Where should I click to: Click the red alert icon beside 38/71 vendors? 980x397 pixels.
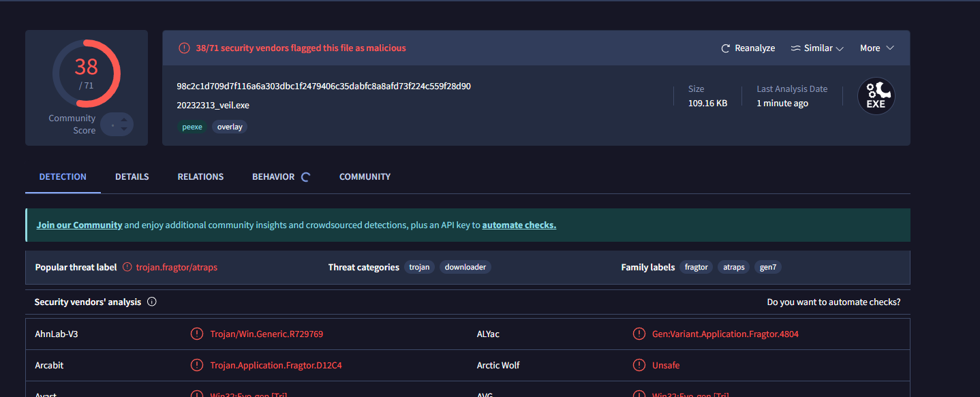point(184,48)
